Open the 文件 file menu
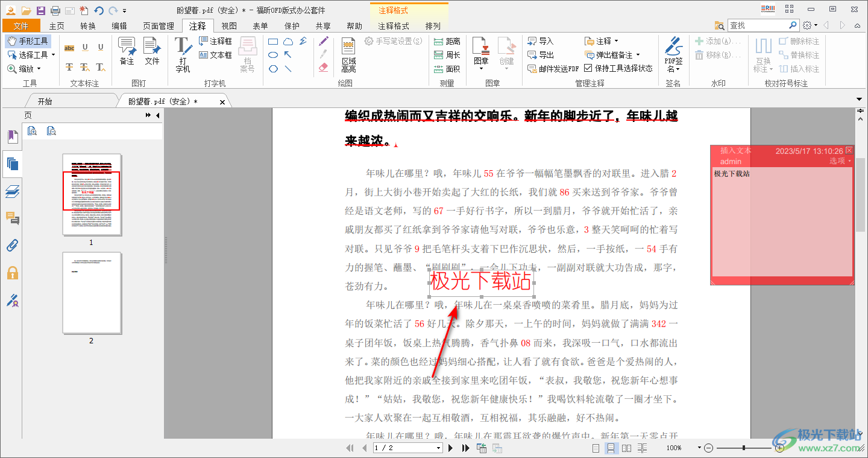The height and width of the screenshot is (458, 868). point(21,26)
